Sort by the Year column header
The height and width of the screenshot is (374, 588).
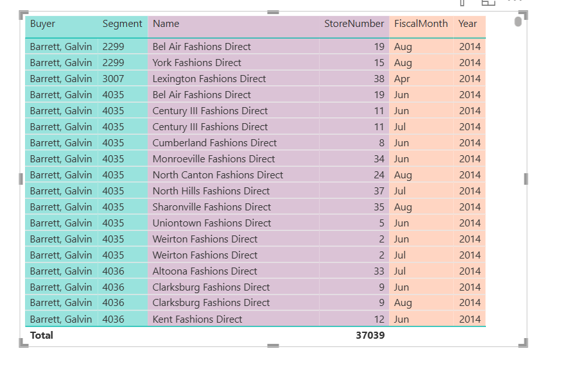[x=467, y=24]
